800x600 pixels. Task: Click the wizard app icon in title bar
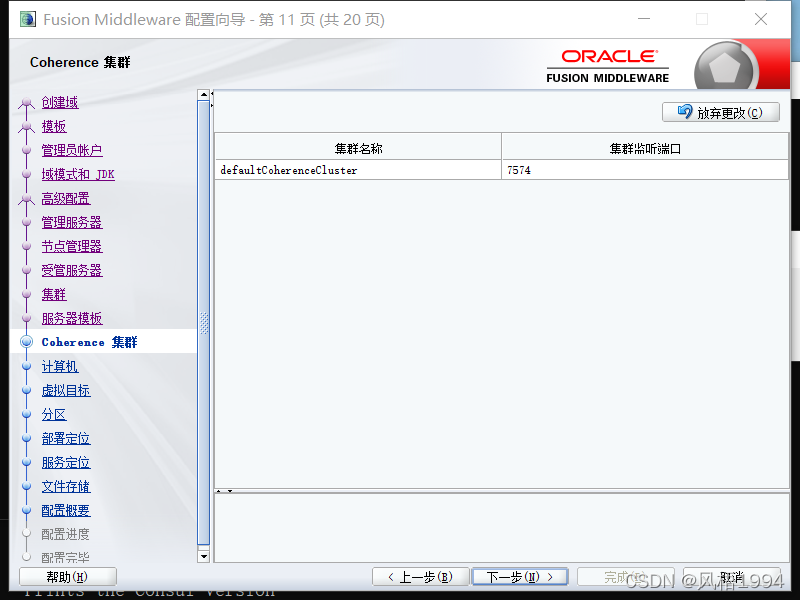[x=28, y=19]
